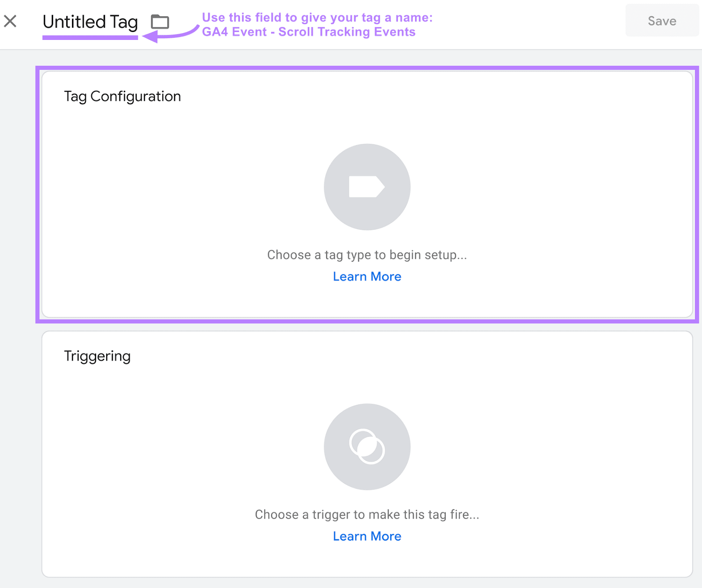Open the folder icon beside the tag name

[x=160, y=21]
